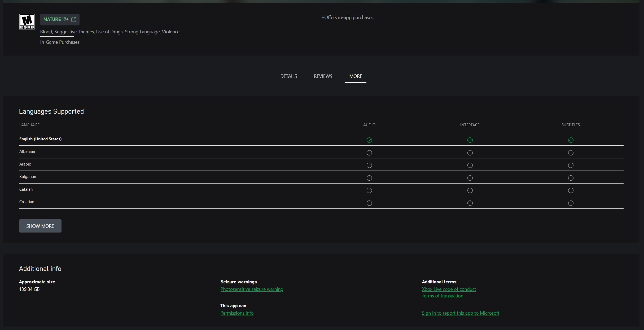The image size is (644, 330).
Task: Click Catalan interface support circle
Action: coord(470,190)
